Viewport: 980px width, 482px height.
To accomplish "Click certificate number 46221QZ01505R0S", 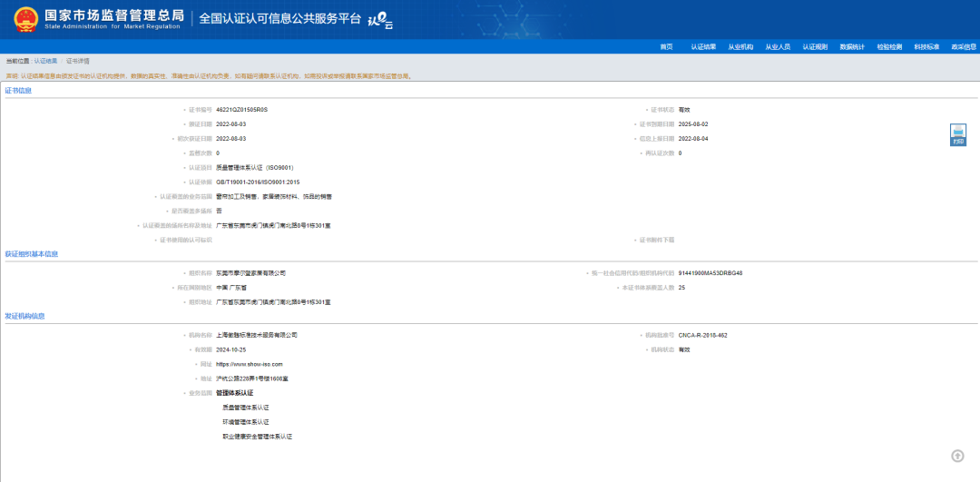I will (x=242, y=109).
